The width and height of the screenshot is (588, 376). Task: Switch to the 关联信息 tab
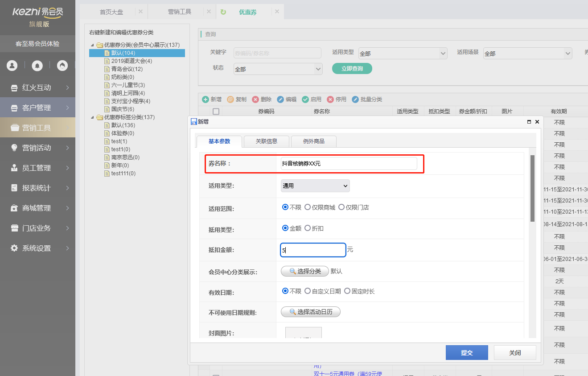[x=267, y=141]
